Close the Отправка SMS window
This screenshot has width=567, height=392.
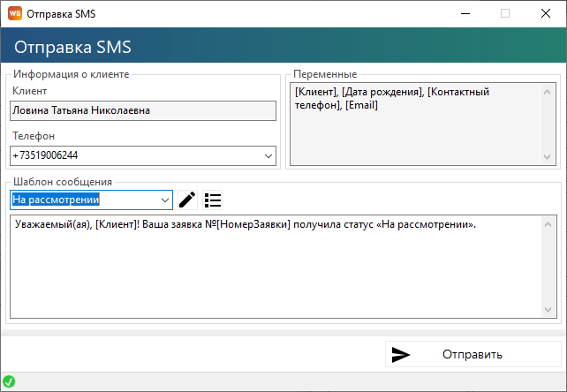[x=546, y=13]
